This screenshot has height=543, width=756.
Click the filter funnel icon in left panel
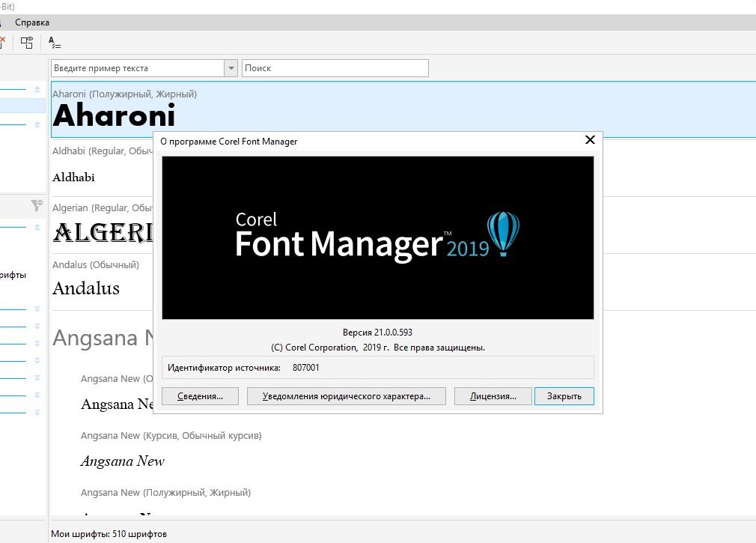pos(37,205)
